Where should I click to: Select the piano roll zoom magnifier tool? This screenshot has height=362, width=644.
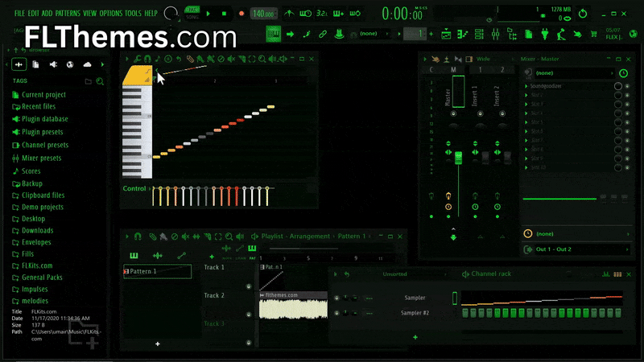[x=262, y=59]
